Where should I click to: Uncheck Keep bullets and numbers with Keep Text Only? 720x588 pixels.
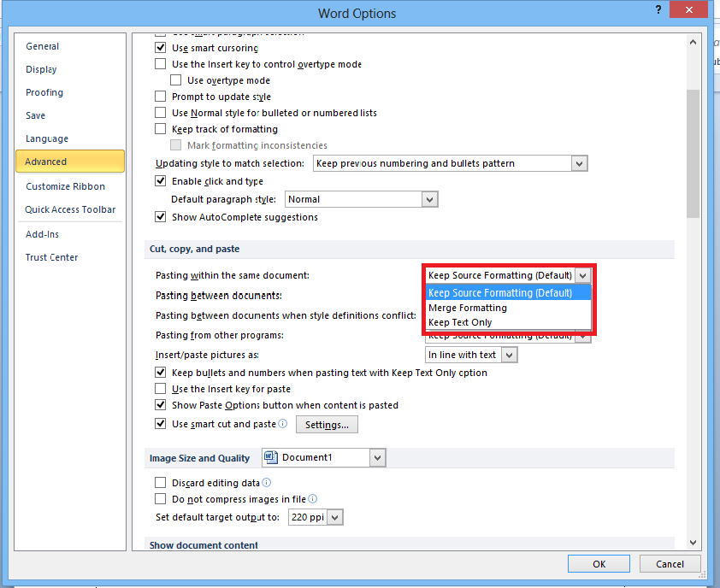pyautogui.click(x=160, y=373)
